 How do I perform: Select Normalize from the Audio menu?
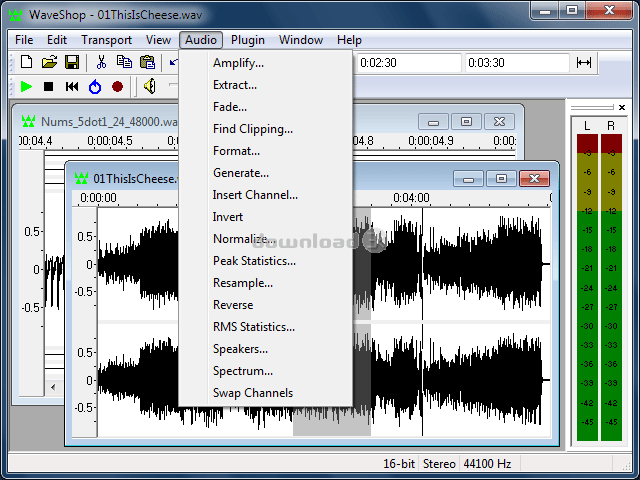(x=241, y=239)
